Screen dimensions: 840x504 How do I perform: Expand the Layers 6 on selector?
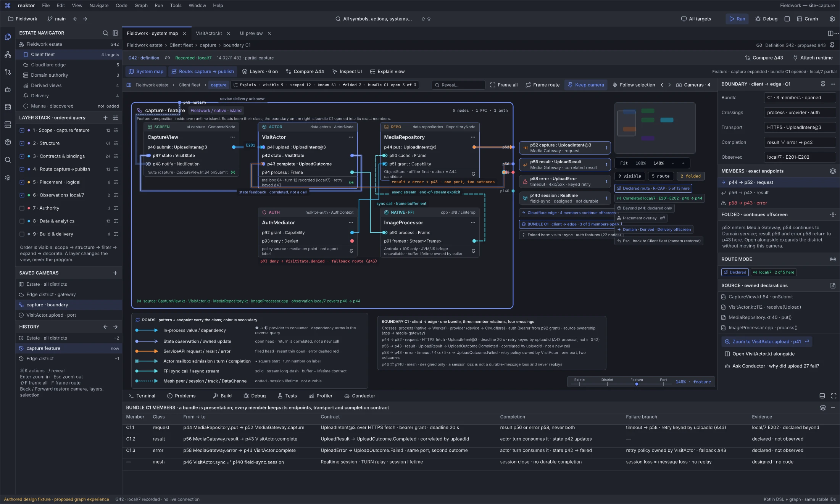pos(260,71)
